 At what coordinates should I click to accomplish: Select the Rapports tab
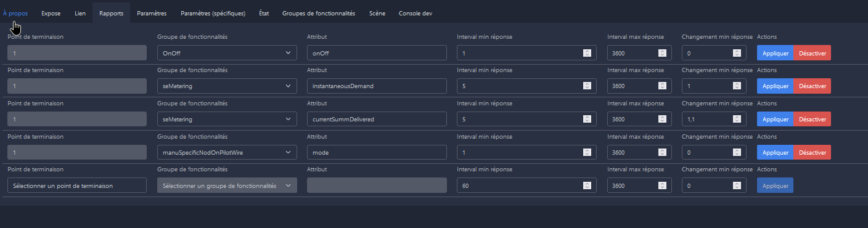tap(112, 13)
